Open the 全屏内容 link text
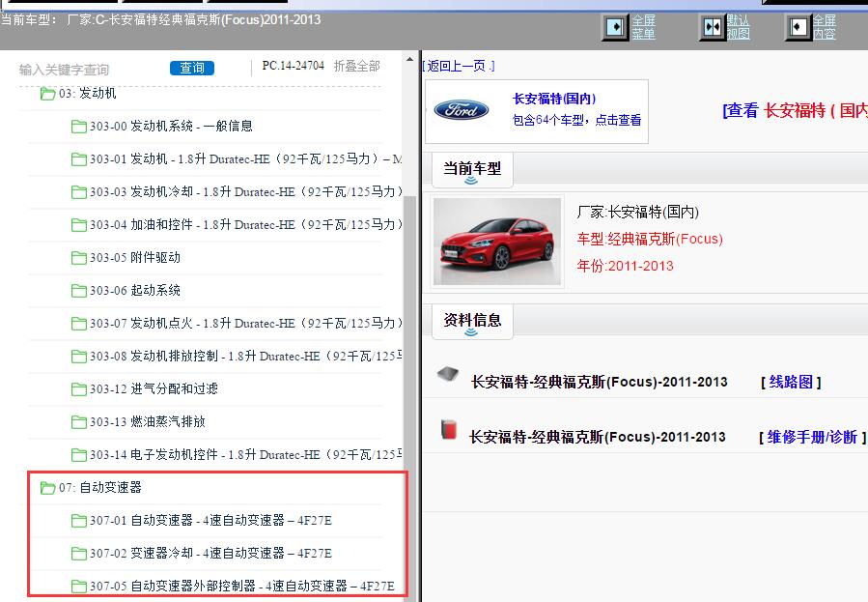Viewport: 868px width, 602px height. tap(824, 27)
